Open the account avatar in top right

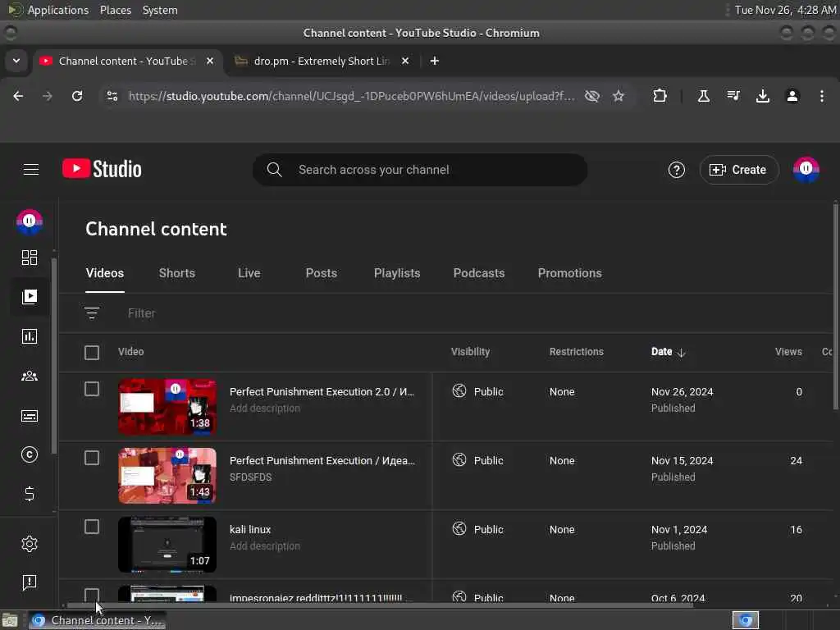pos(806,170)
